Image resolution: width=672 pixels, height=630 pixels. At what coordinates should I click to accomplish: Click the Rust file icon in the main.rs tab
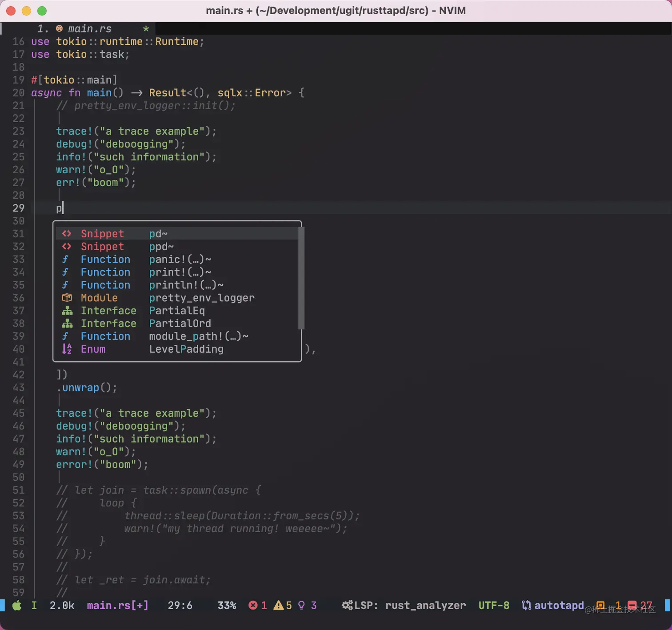(x=59, y=29)
